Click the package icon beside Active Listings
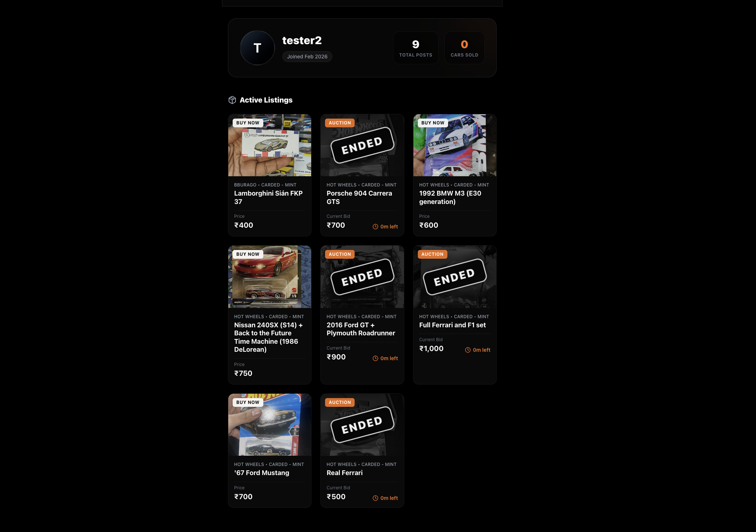This screenshot has height=532, width=756. 232,100
